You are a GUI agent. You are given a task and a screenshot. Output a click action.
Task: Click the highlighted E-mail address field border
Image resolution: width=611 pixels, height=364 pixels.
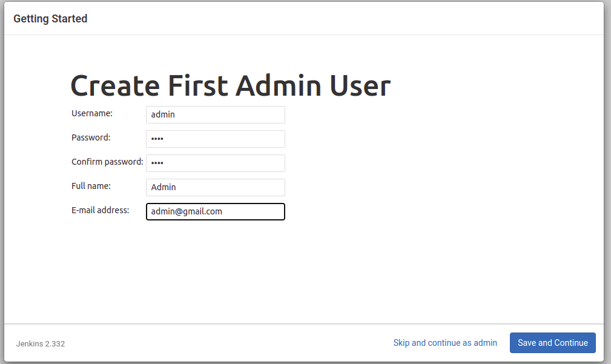215,204
